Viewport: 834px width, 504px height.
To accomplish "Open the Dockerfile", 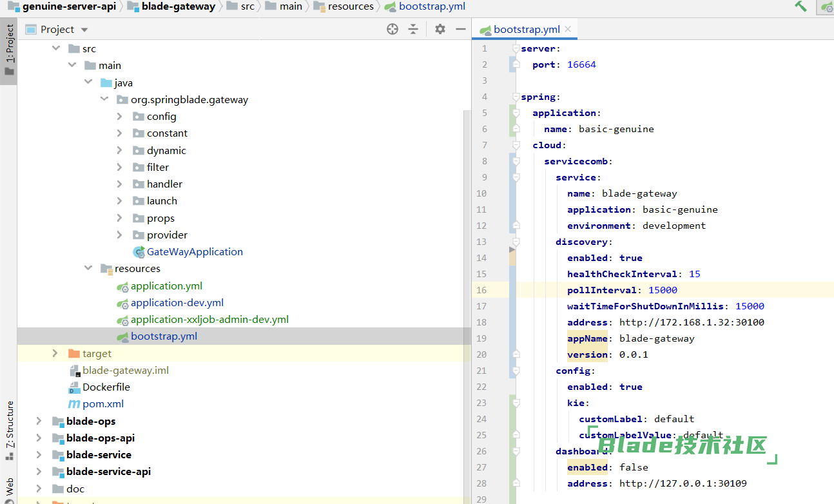I will point(106,387).
